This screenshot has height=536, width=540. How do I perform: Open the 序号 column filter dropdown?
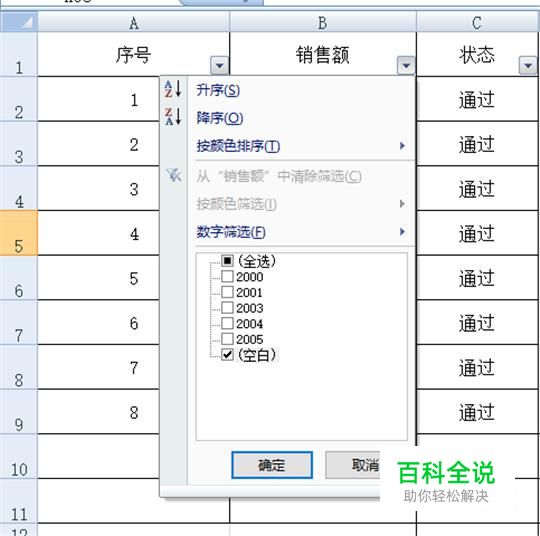219,65
